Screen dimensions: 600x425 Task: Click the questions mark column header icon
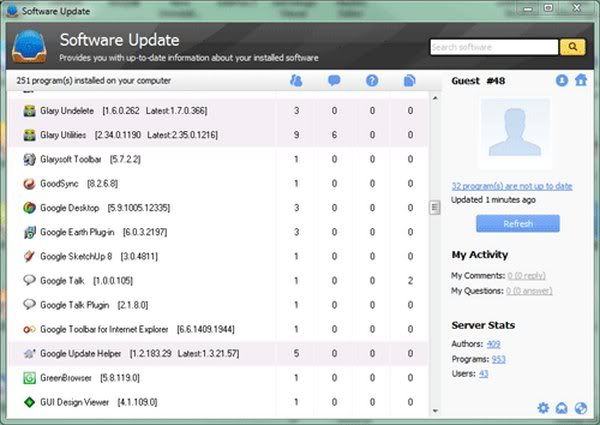(372, 80)
